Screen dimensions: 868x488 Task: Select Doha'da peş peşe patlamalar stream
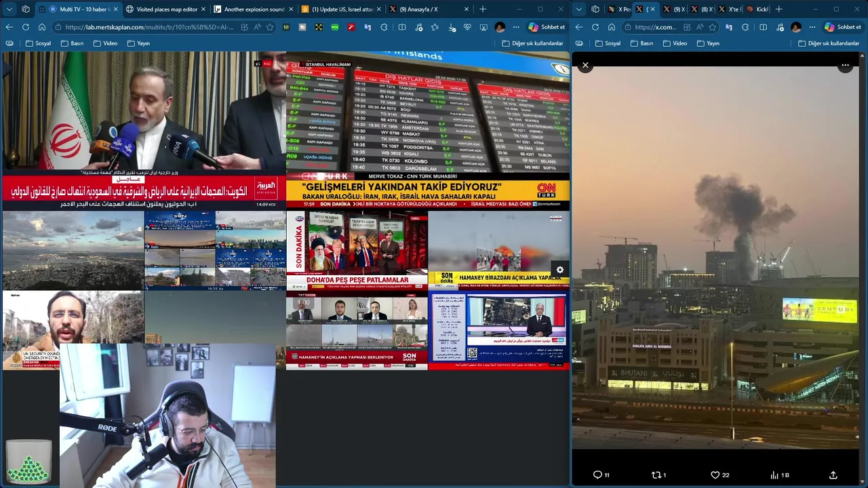[357, 250]
